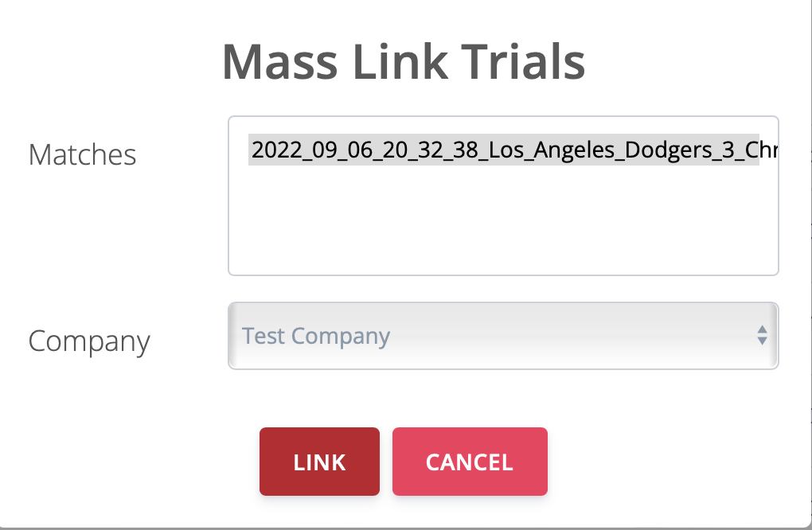Abort Mass Link Trials with CANCEL
Screen dimensions: 812x530
(x=470, y=462)
